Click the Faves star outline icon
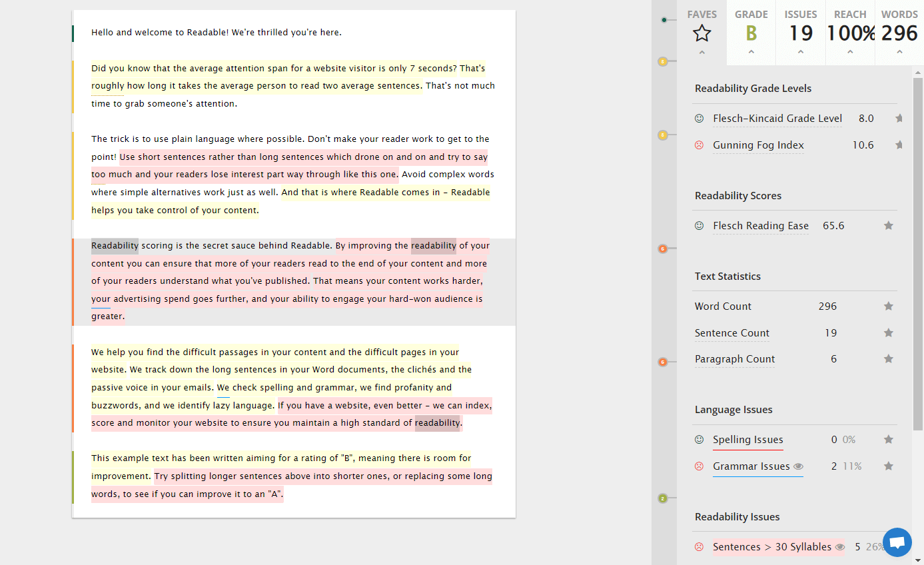The image size is (924, 565). coord(701,33)
